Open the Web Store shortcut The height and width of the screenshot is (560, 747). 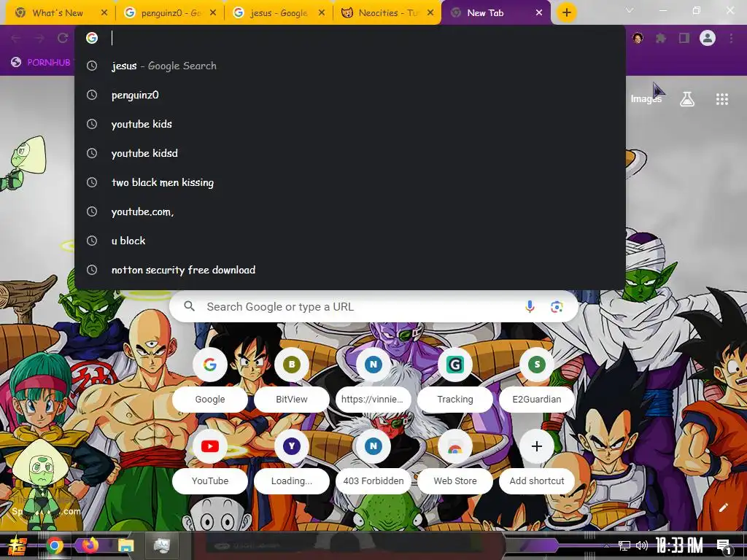coord(455,463)
